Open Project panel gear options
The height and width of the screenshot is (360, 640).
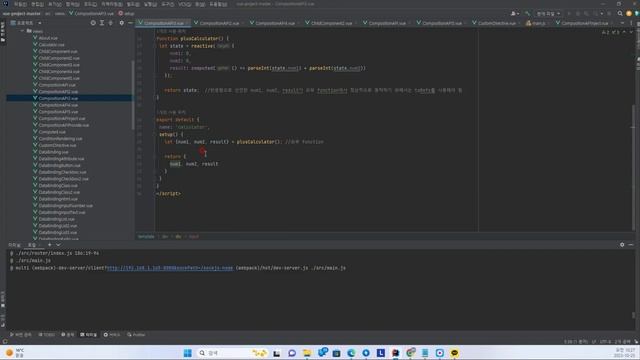[x=121, y=23]
